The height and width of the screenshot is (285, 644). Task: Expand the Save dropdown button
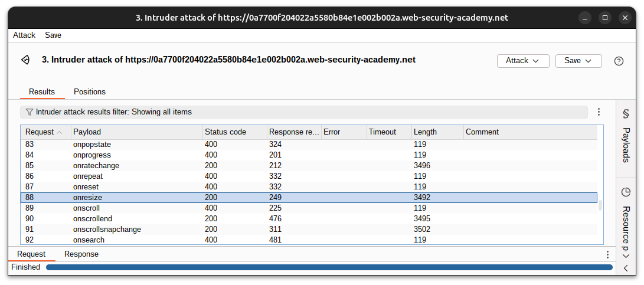coord(578,61)
